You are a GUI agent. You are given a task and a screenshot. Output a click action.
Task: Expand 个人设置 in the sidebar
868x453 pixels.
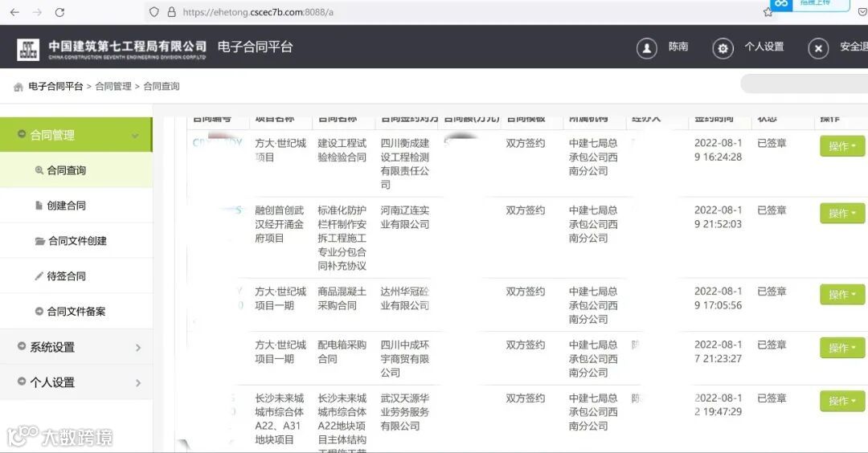76,382
